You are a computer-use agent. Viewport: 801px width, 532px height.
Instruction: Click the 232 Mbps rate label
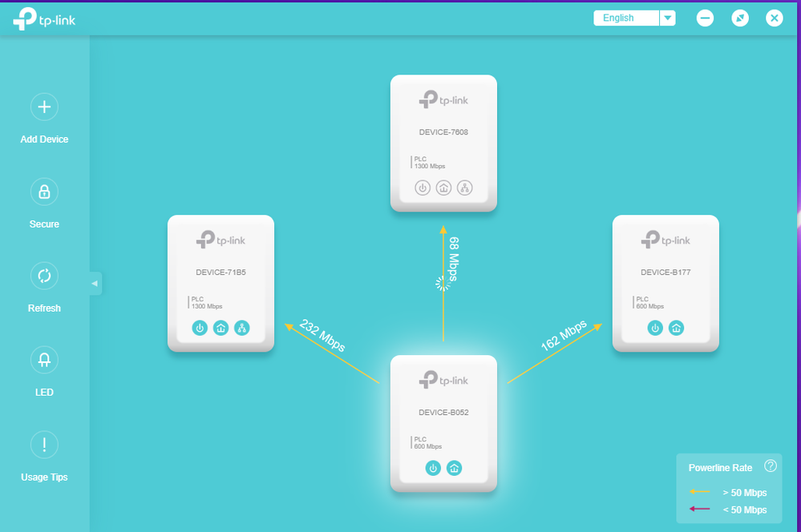322,336
